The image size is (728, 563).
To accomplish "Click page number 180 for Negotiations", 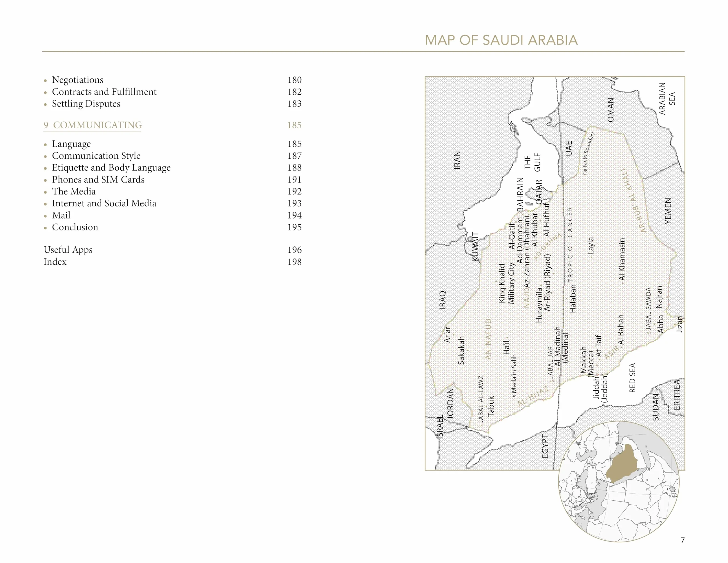I will [294, 80].
